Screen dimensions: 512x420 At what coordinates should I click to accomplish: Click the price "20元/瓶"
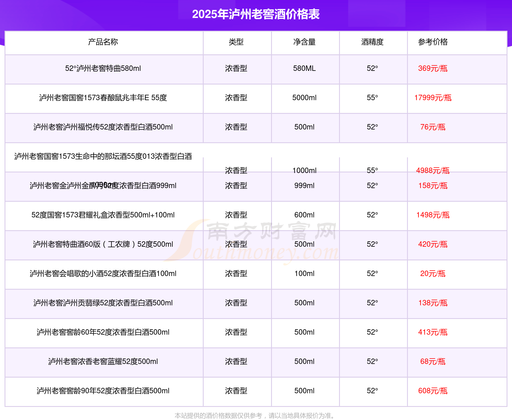coord(433,274)
